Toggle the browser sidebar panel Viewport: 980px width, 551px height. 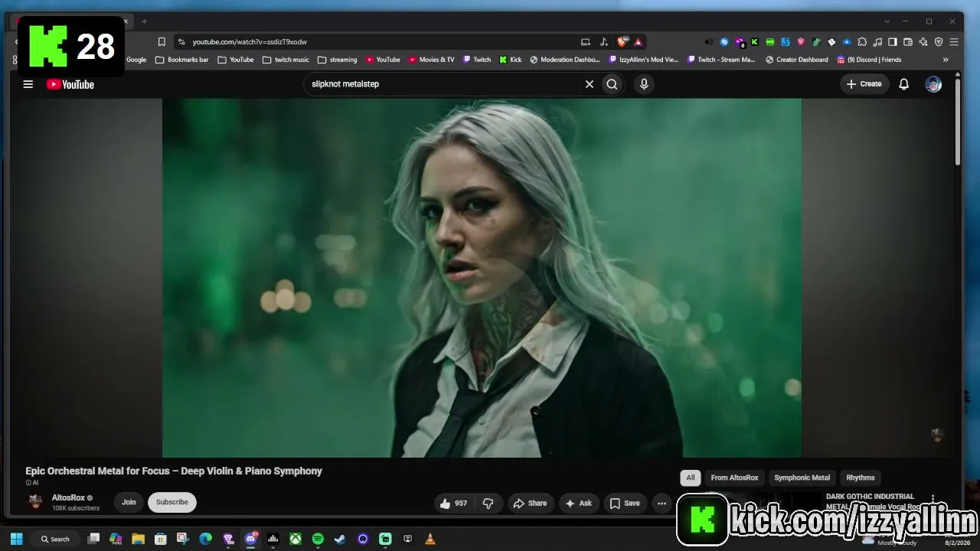point(893,42)
